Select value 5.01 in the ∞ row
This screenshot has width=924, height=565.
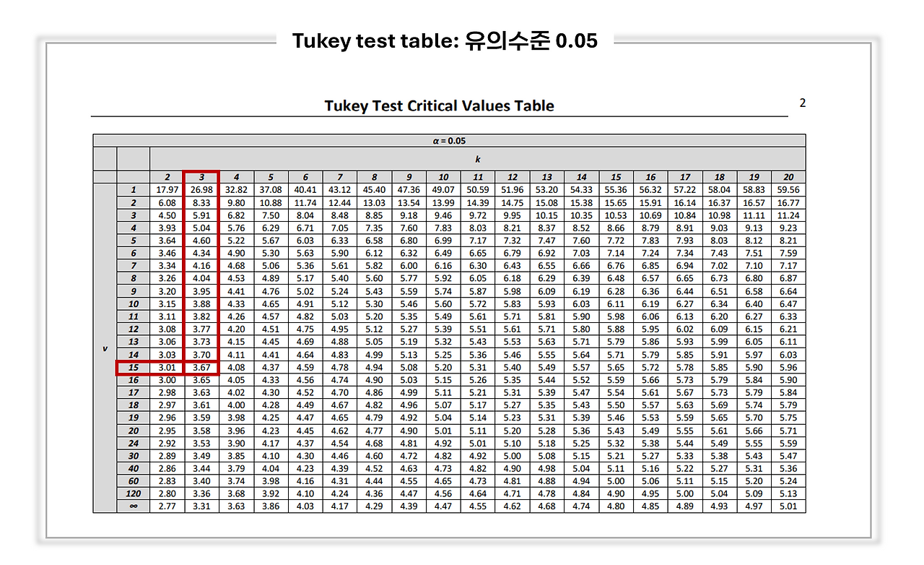788,506
